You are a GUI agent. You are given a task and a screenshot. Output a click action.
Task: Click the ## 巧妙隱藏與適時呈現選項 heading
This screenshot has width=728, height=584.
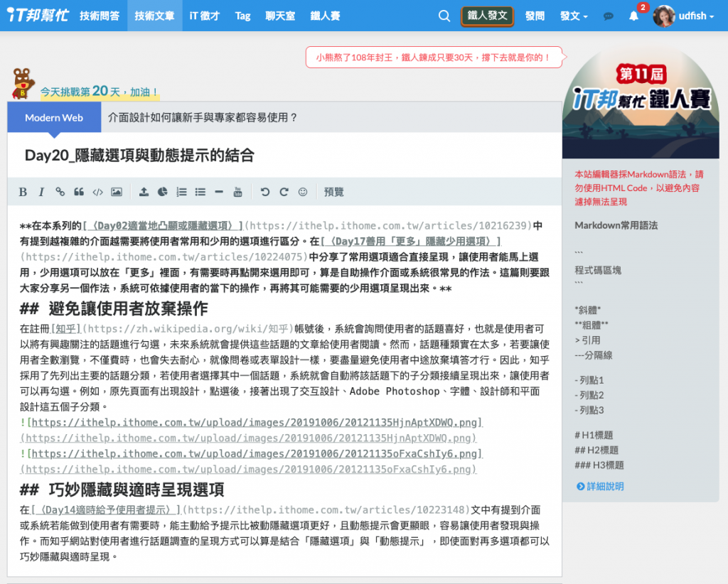(122, 490)
